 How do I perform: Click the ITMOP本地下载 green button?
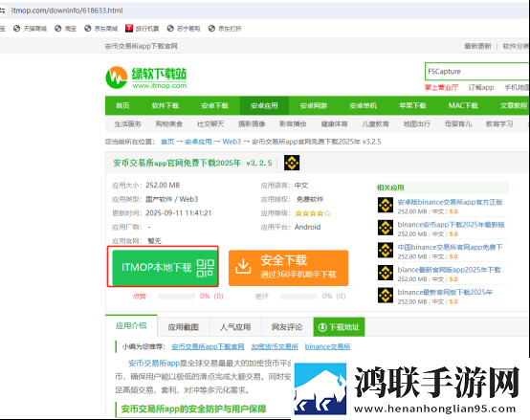[x=165, y=268]
